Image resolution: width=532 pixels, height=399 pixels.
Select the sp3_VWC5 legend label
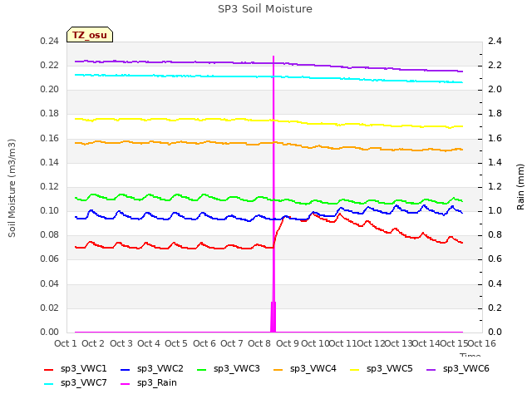click(x=390, y=368)
